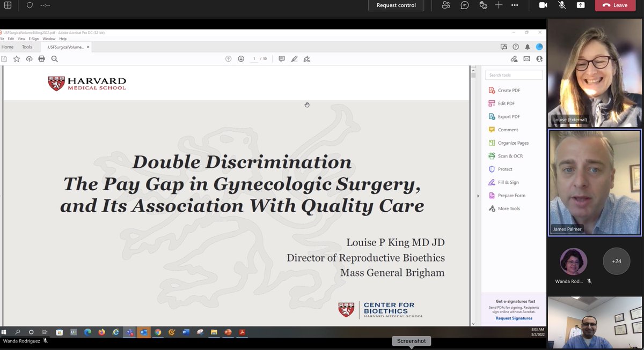Show the +24 more participants
Viewport: 644px width, 350px height.
click(x=616, y=261)
